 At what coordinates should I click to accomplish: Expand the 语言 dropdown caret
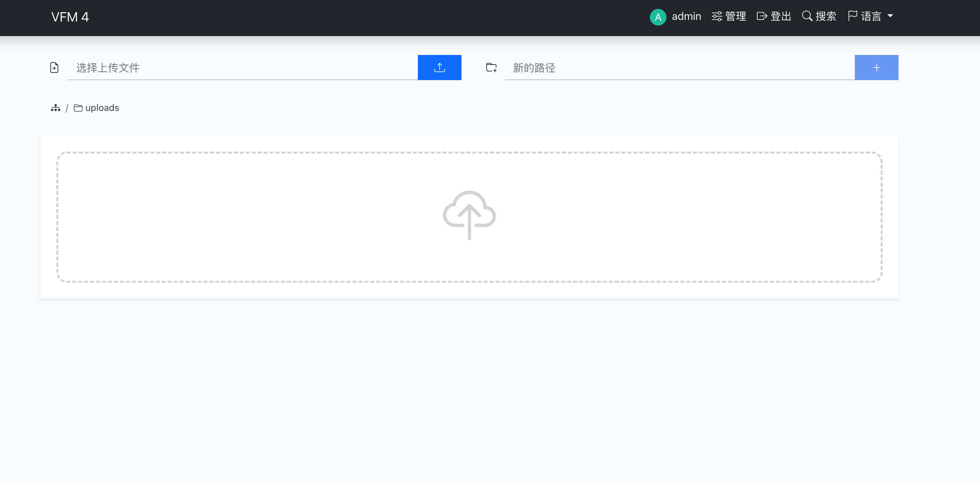890,16
